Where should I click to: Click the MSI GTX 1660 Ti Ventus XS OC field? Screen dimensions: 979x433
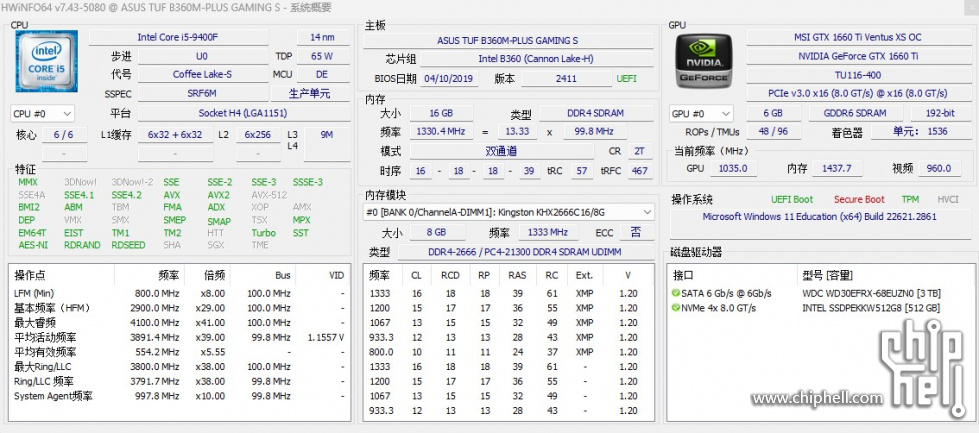tap(857, 37)
